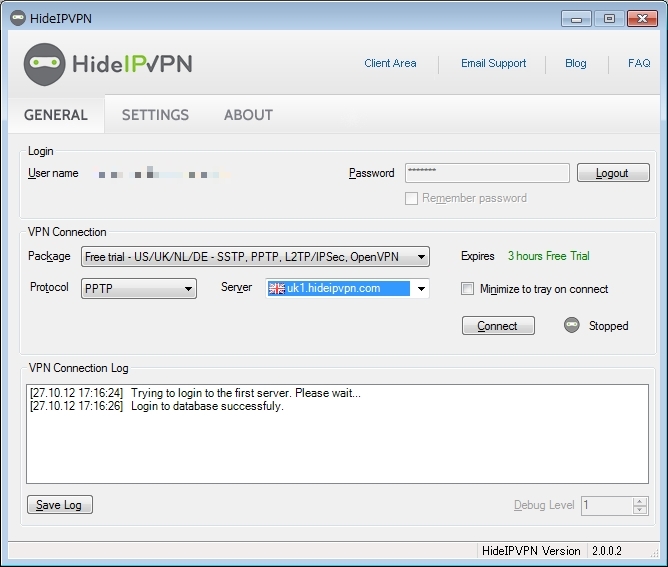Open the Package dropdown list
The image size is (668, 567).
point(255,257)
